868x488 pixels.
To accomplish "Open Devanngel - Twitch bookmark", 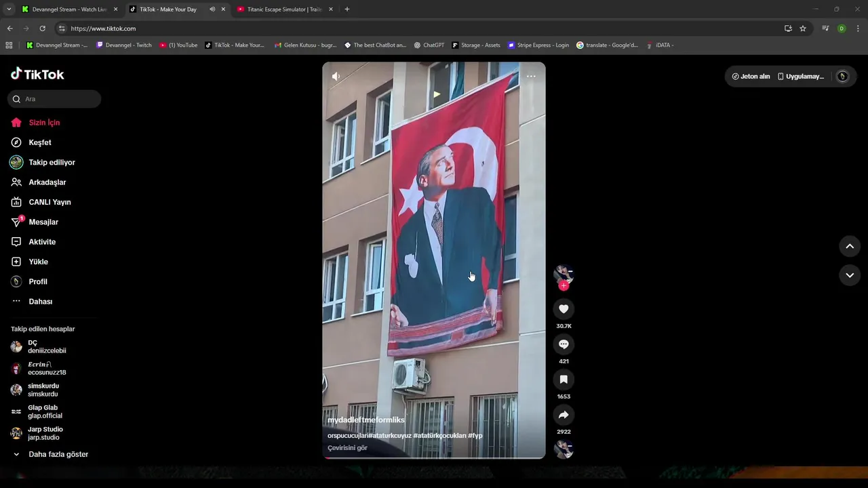I will tap(124, 45).
